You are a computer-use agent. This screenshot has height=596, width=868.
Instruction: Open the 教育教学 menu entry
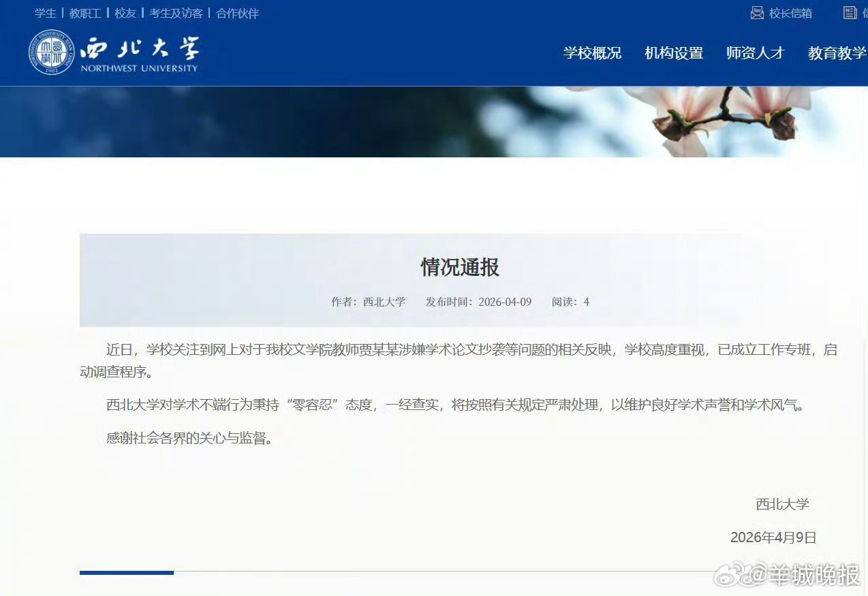click(836, 53)
